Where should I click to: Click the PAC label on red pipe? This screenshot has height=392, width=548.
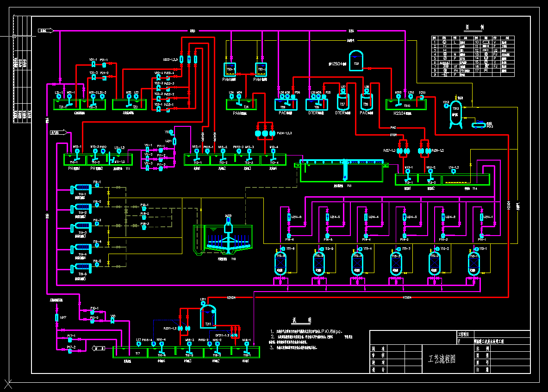393,128
